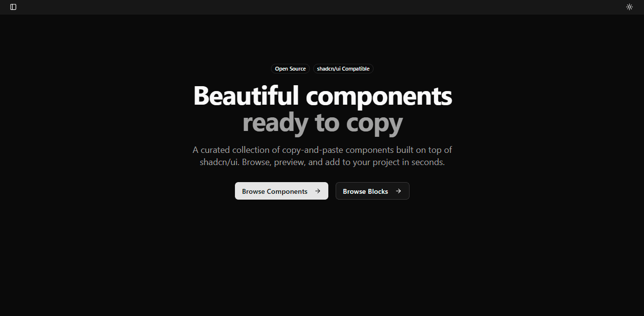Switch theme using the sun icon
Screen dimensions: 644x316
[x=629, y=7]
